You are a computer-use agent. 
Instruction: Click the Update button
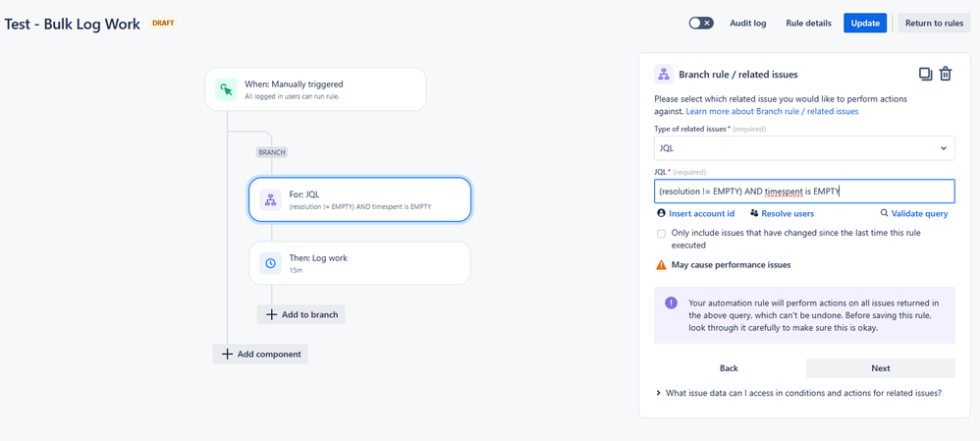point(865,24)
